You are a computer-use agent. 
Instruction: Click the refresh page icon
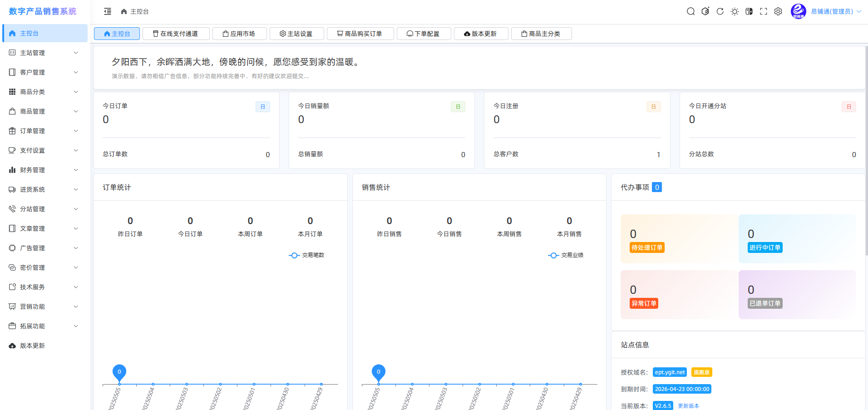720,11
